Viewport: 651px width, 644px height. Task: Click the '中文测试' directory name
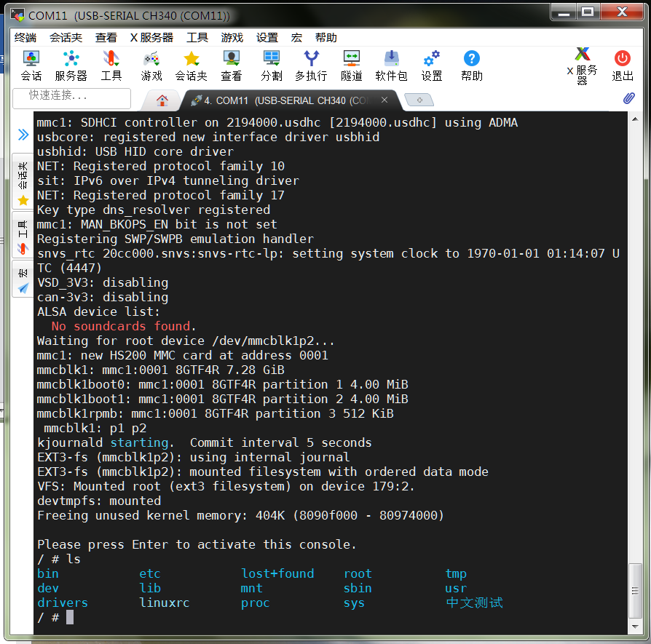[474, 603]
